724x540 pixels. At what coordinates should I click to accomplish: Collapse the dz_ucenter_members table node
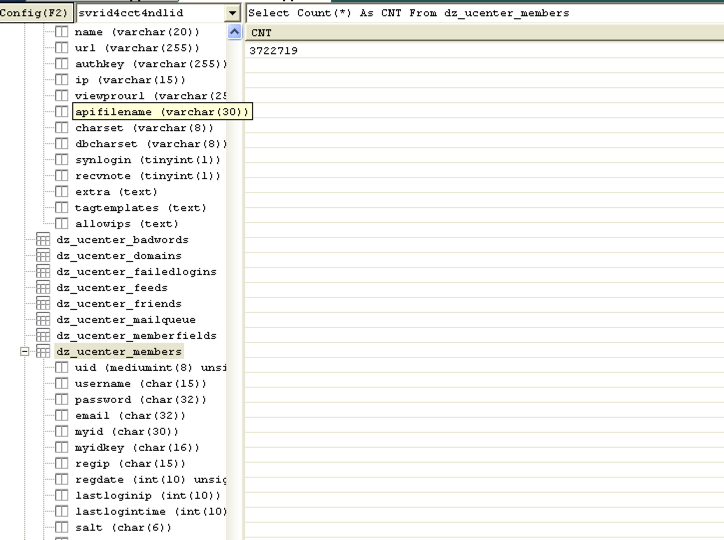click(24, 352)
